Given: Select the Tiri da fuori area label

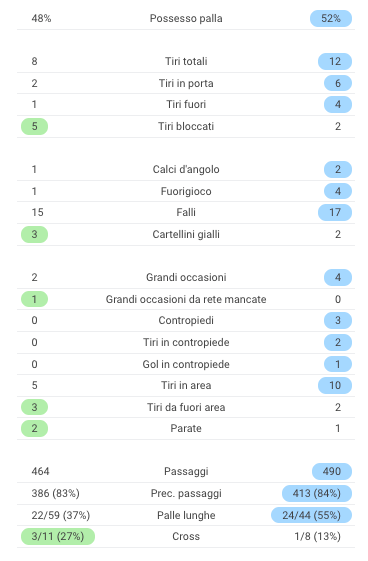Looking at the screenshot, I should point(186,407).
